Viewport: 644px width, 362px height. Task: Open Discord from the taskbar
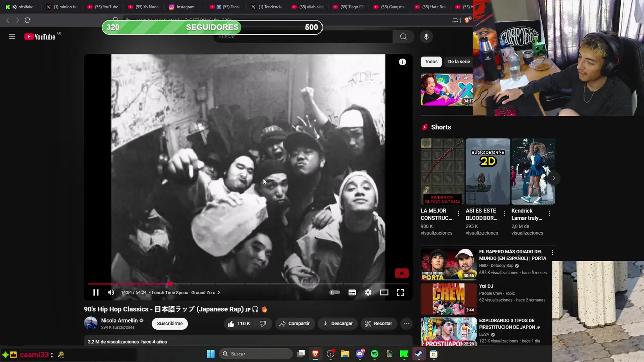coord(360,354)
